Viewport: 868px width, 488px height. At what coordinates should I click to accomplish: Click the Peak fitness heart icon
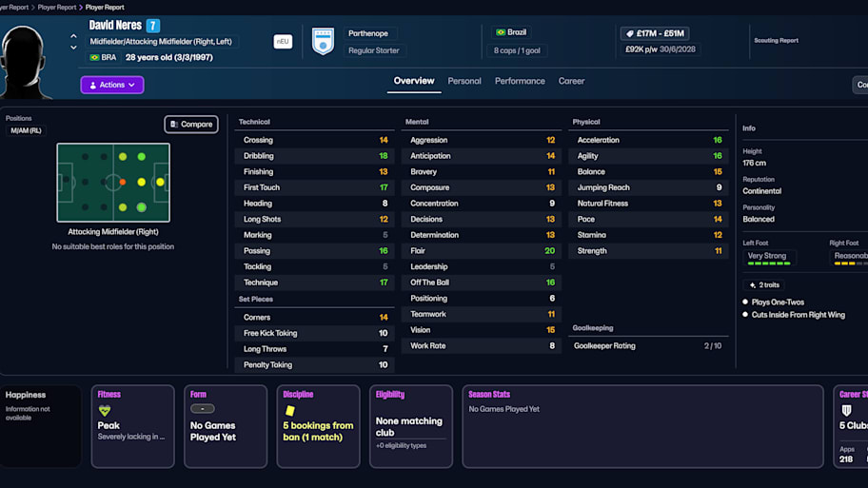point(104,411)
